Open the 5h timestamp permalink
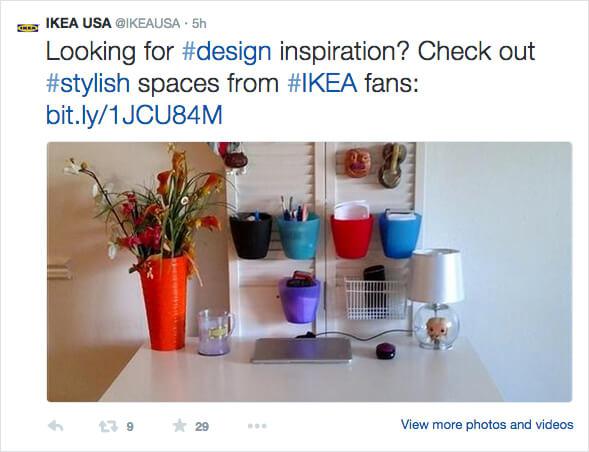 [x=199, y=24]
